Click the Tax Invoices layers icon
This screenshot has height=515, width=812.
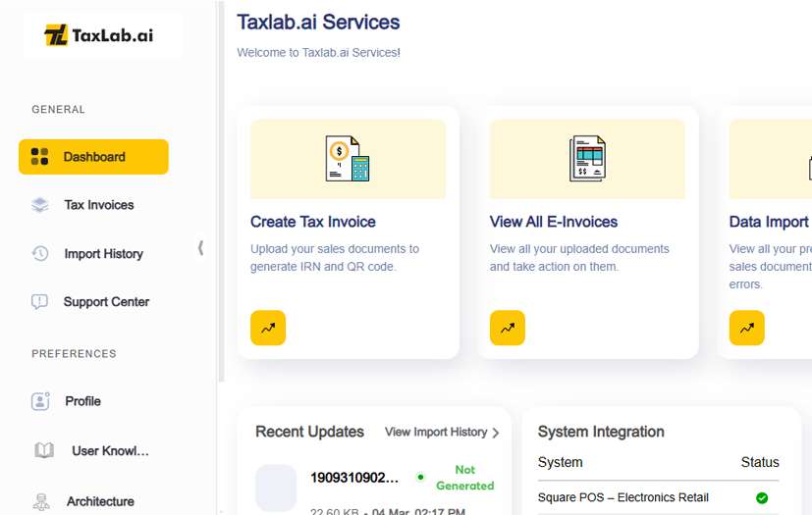(40, 205)
